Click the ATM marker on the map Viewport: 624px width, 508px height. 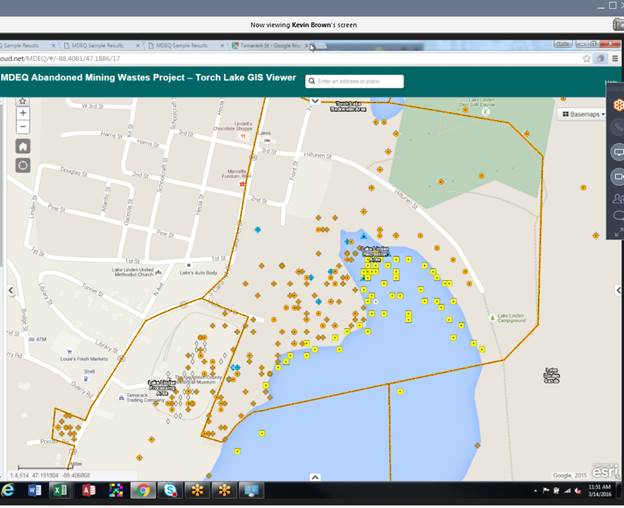tap(38, 339)
